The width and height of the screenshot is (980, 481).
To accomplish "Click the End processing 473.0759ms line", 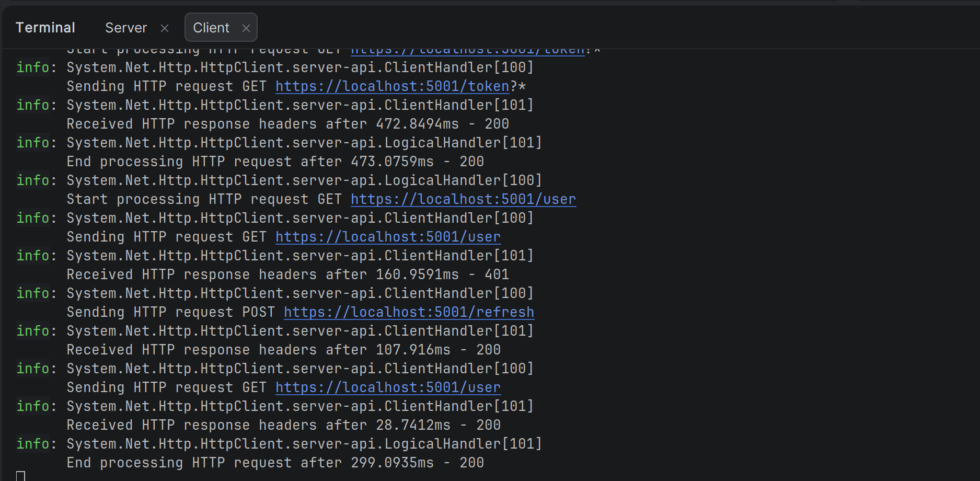I will click(275, 162).
